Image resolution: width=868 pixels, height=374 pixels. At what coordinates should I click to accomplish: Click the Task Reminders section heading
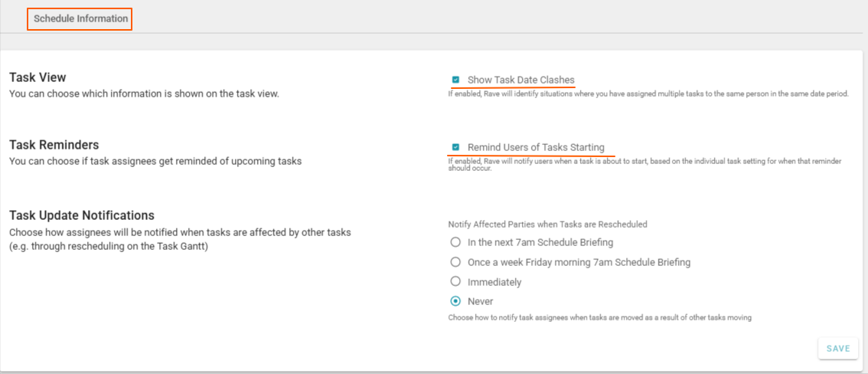(54, 145)
